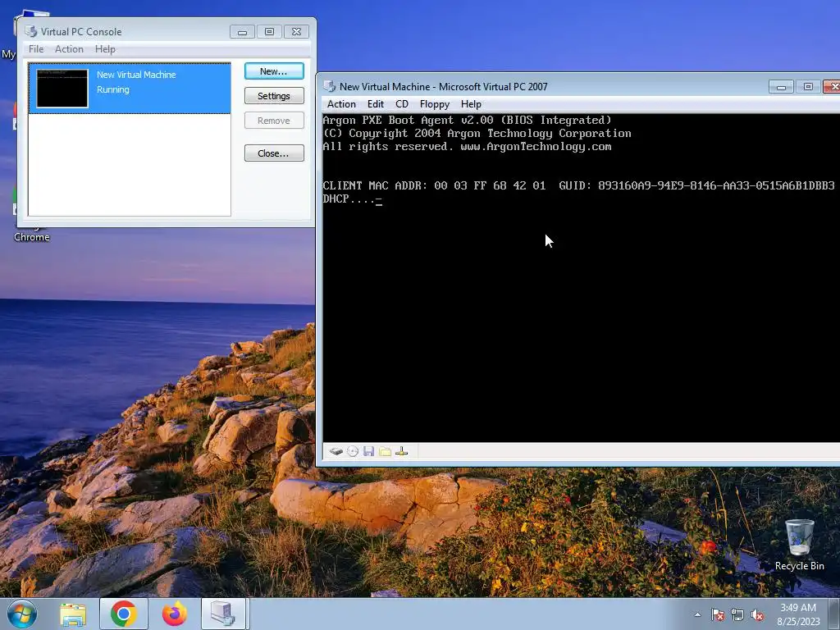840x630 pixels.
Task: Open the File menu in Virtual PC Console
Action: (x=36, y=48)
